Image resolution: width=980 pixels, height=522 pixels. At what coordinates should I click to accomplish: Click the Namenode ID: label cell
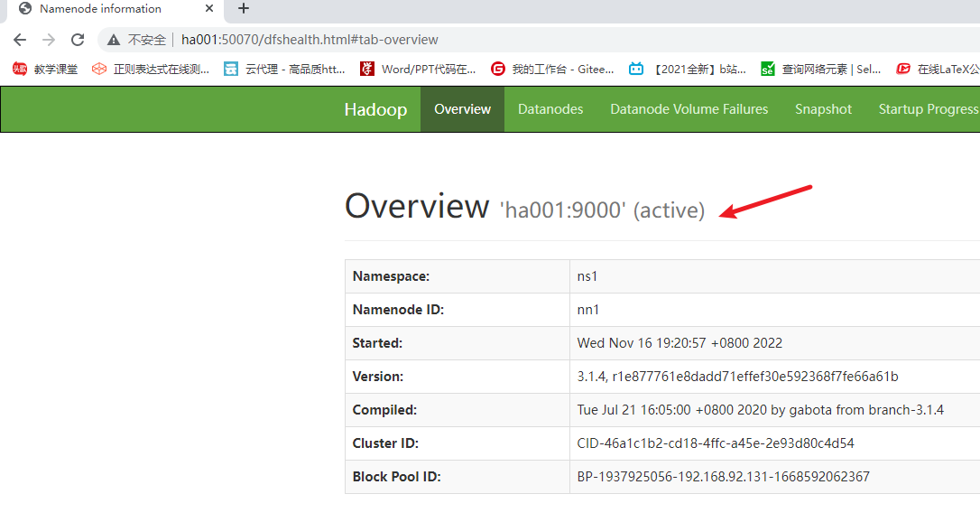[458, 310]
